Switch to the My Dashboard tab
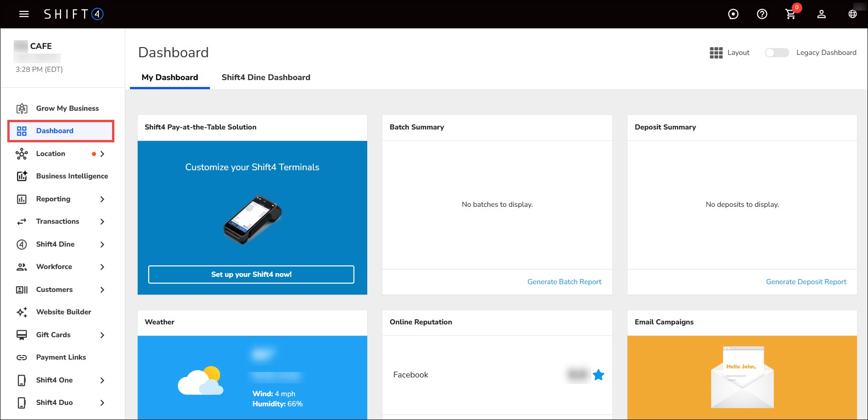868x420 pixels. pyautogui.click(x=170, y=77)
